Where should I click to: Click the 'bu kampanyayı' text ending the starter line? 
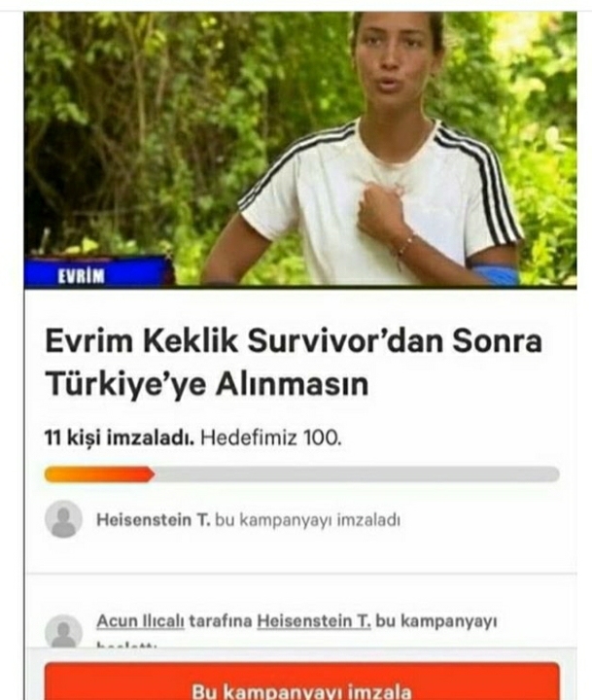[436, 621]
